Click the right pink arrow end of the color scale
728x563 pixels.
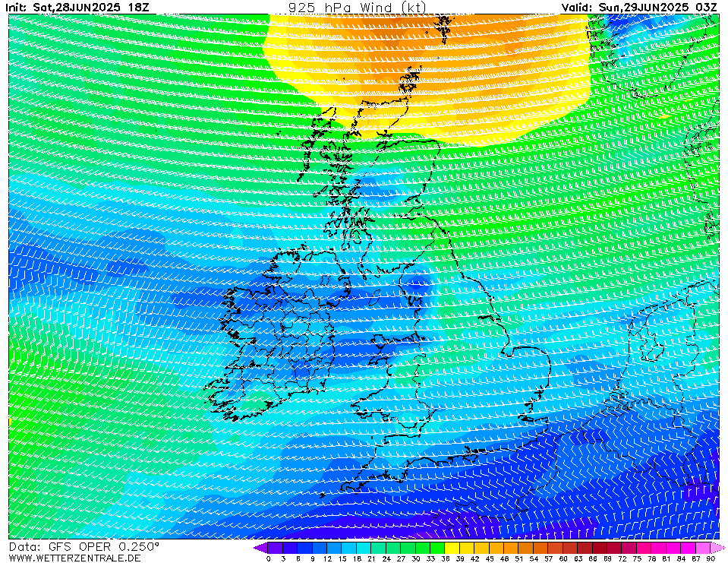point(717,547)
